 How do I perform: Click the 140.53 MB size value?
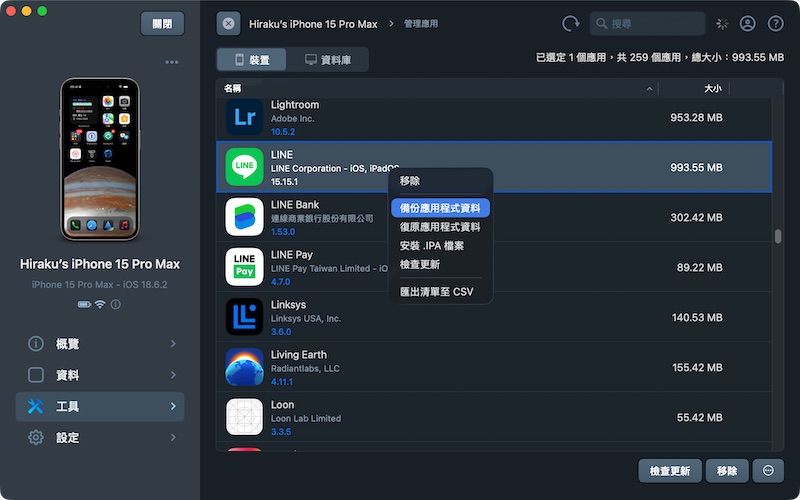click(x=697, y=317)
